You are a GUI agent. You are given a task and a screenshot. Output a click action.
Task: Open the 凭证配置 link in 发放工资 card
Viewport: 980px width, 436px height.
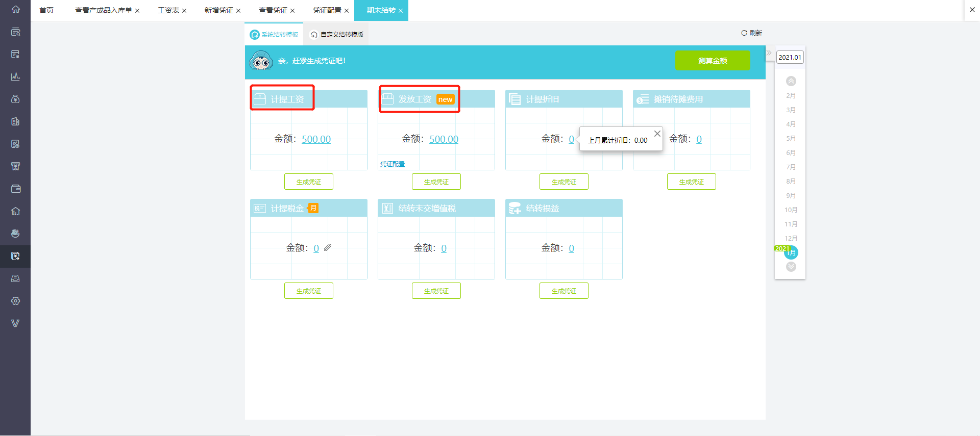point(393,164)
